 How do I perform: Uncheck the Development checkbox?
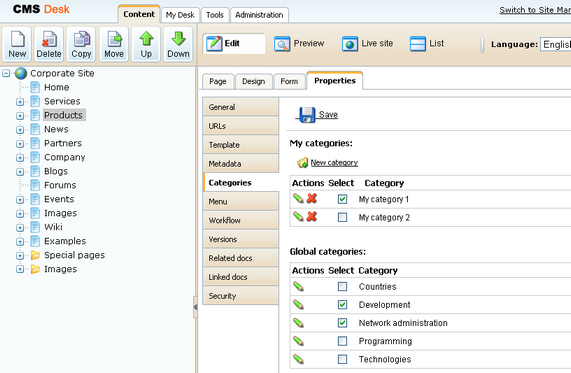342,305
